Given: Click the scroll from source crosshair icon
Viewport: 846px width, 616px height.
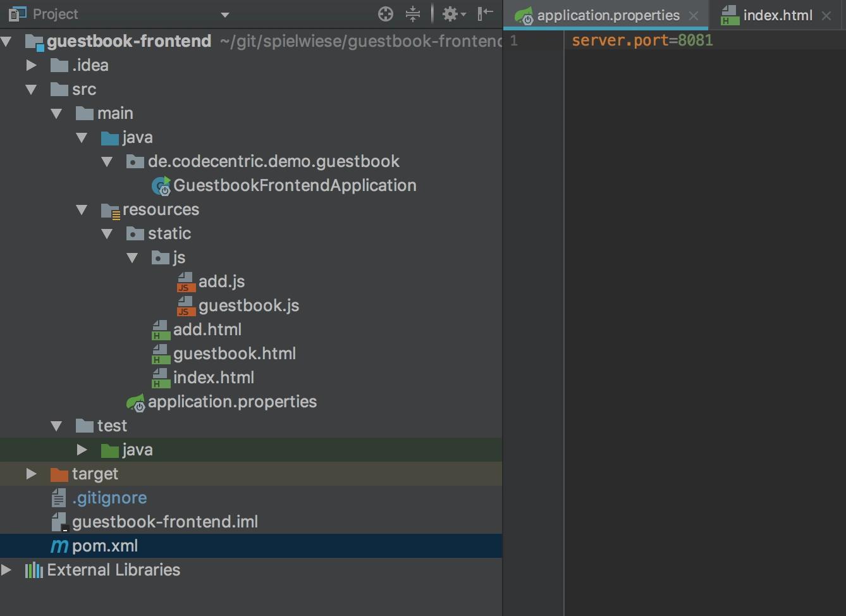Looking at the screenshot, I should click(x=385, y=14).
